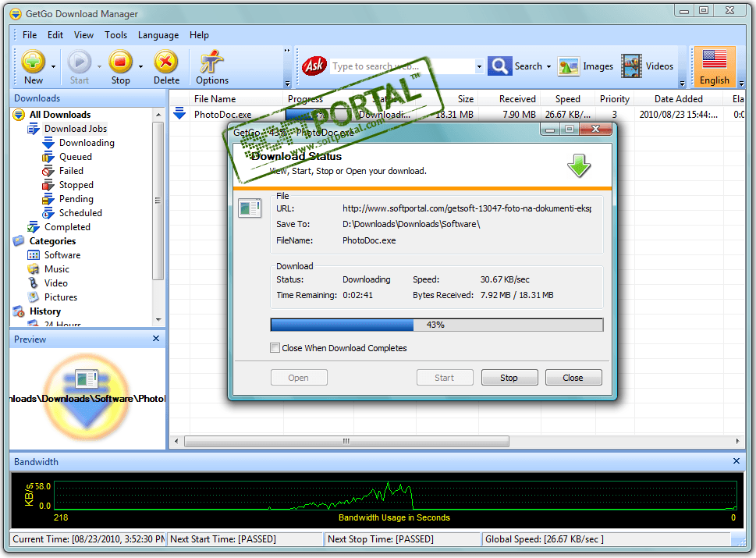Select the Scheduled filter icon

(48, 213)
